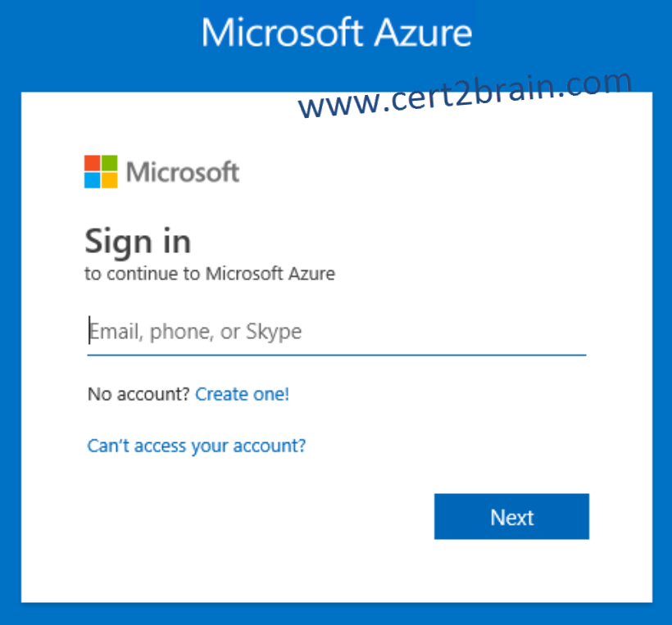
Task: Open Can't access your account? link
Action: click(197, 446)
